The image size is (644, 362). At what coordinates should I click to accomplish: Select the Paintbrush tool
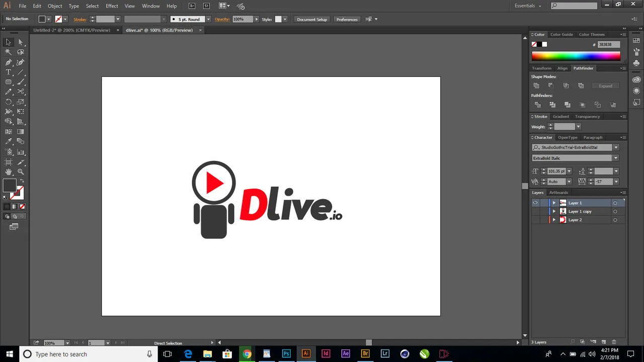(x=21, y=82)
